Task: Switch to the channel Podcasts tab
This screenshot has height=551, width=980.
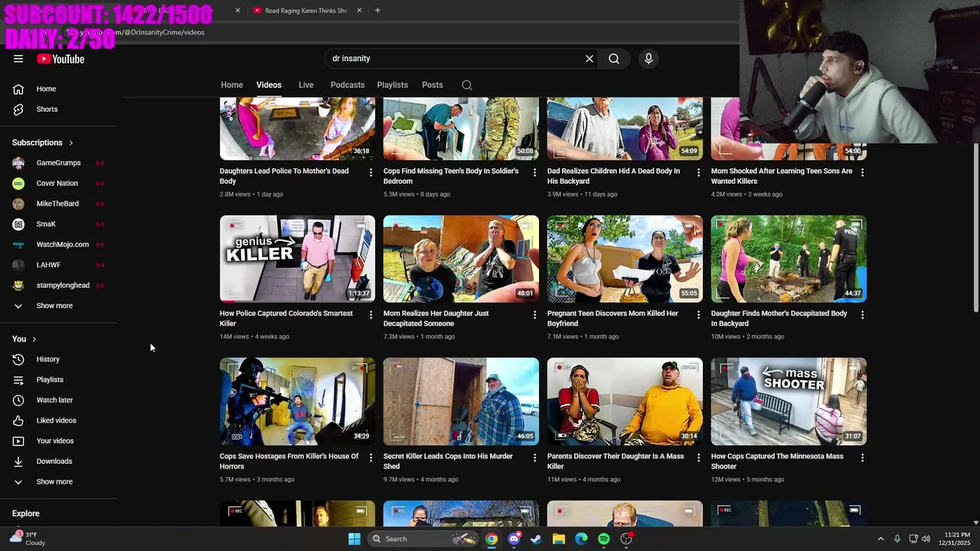Action: click(348, 85)
